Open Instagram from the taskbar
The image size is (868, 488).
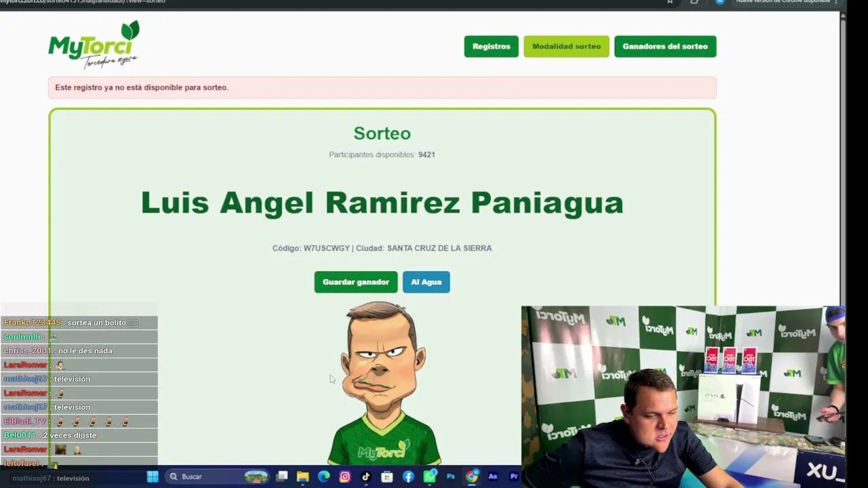(x=344, y=476)
